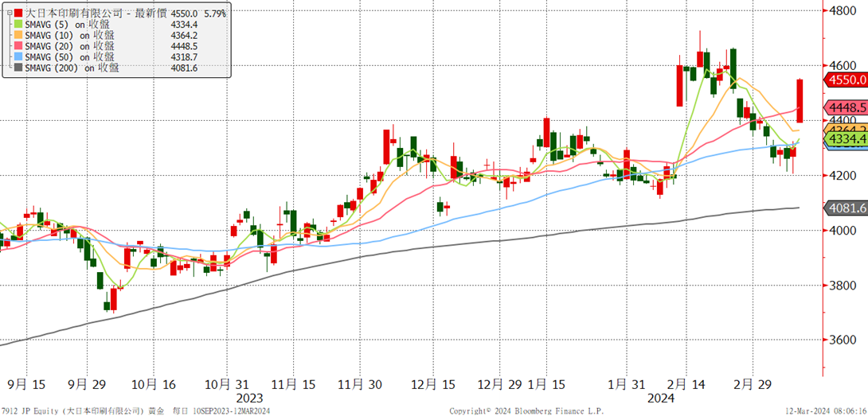Click the orange SMAVG (10) color swatch
868x416 pixels.
tap(19, 36)
